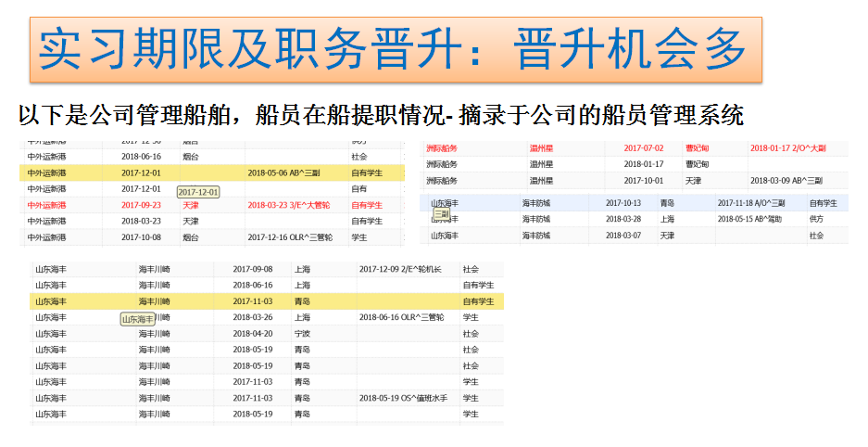This screenshot has height=447, width=868.
Task: Click the 山东海丰 tooltip in bottom table
Action: point(140,319)
